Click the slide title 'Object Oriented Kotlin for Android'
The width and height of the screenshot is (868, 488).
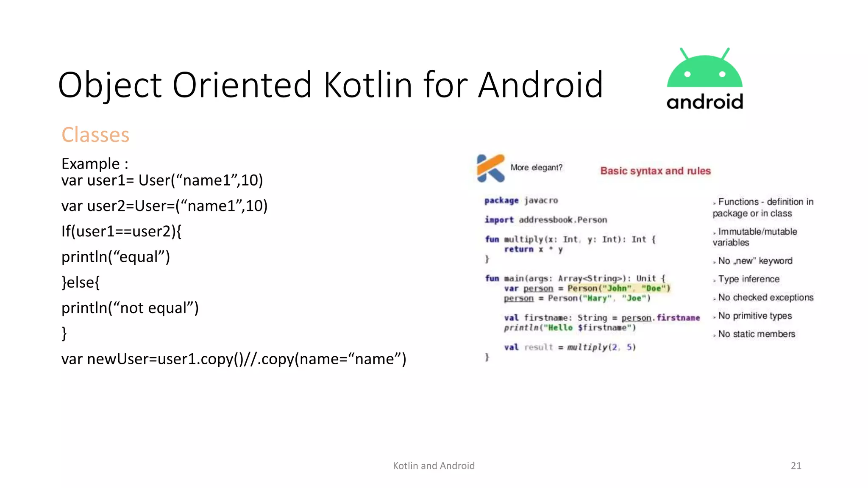pos(330,85)
